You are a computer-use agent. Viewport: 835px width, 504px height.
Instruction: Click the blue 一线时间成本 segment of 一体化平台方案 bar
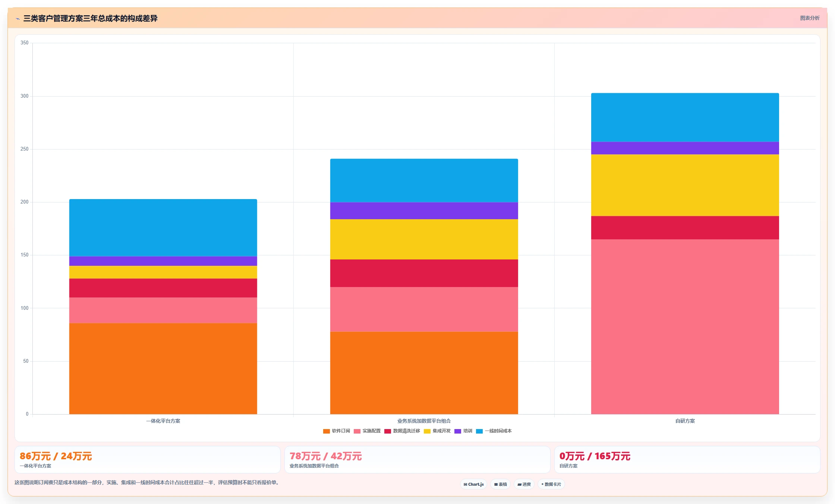coord(163,228)
